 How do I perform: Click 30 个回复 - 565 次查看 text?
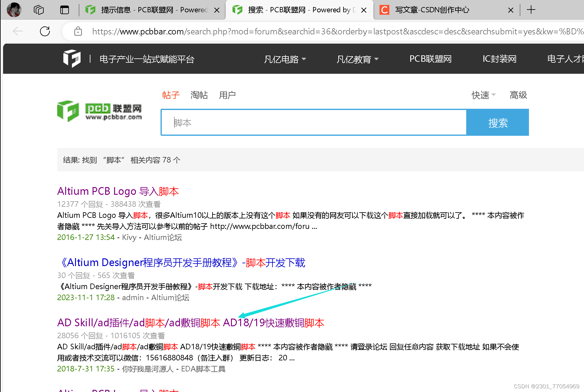[96, 276]
